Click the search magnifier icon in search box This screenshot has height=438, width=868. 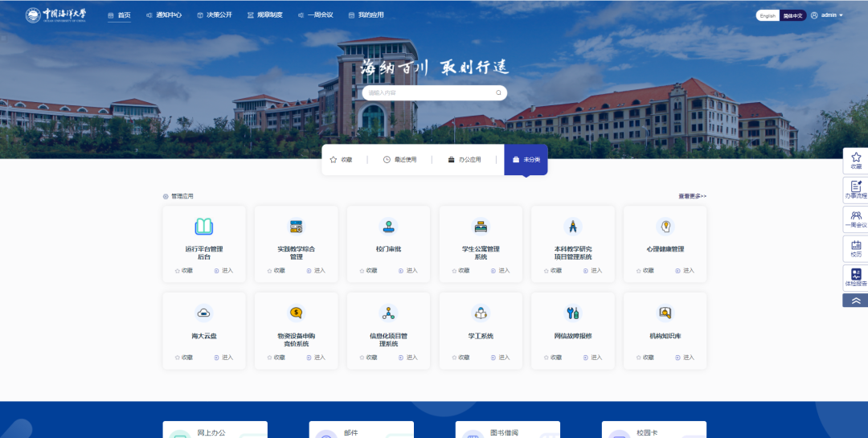click(498, 93)
